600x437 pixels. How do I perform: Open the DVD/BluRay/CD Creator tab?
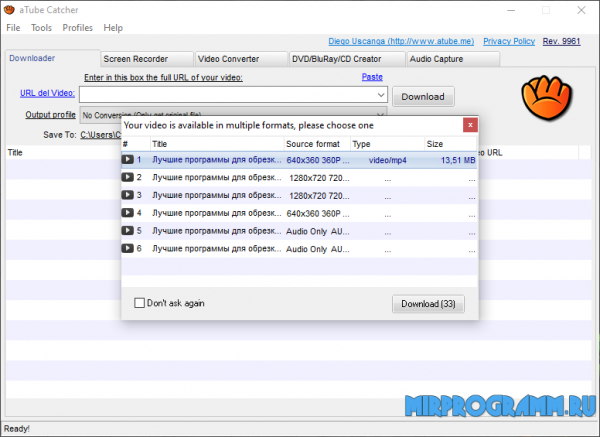[x=347, y=59]
